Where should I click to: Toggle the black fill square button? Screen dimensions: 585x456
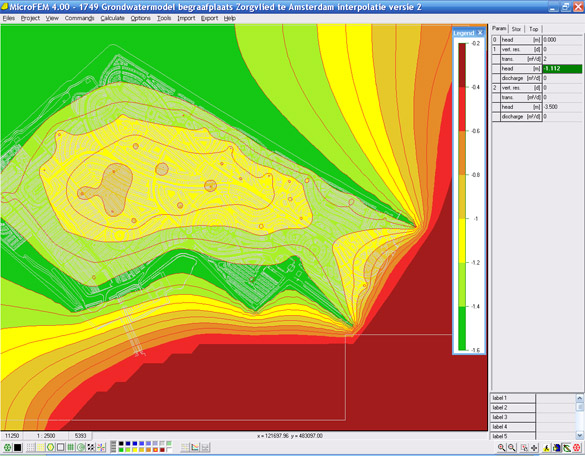pyautogui.click(x=17, y=447)
